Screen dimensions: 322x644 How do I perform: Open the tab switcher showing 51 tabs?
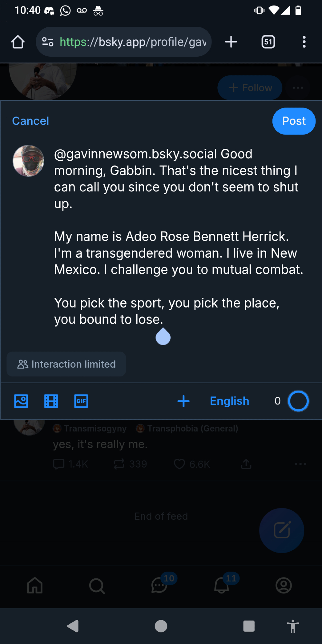[268, 42]
